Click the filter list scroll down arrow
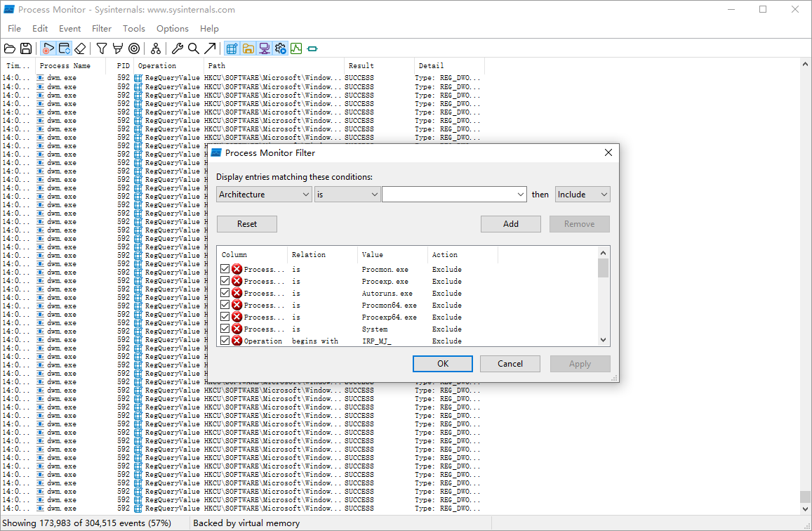Image resolution: width=812 pixels, height=531 pixels. [603, 340]
